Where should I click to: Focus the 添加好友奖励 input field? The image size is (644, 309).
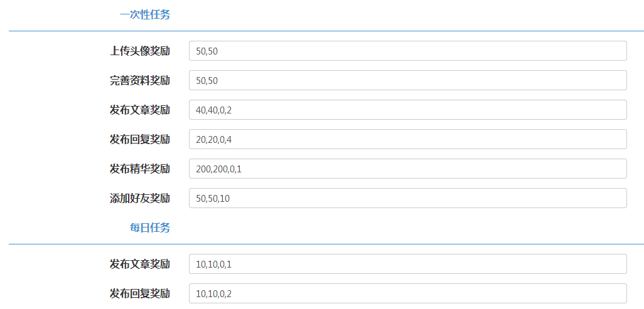click(407, 198)
